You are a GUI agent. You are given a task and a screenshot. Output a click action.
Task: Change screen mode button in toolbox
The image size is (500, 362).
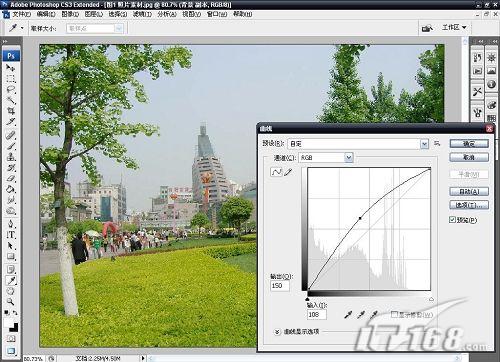(11, 351)
